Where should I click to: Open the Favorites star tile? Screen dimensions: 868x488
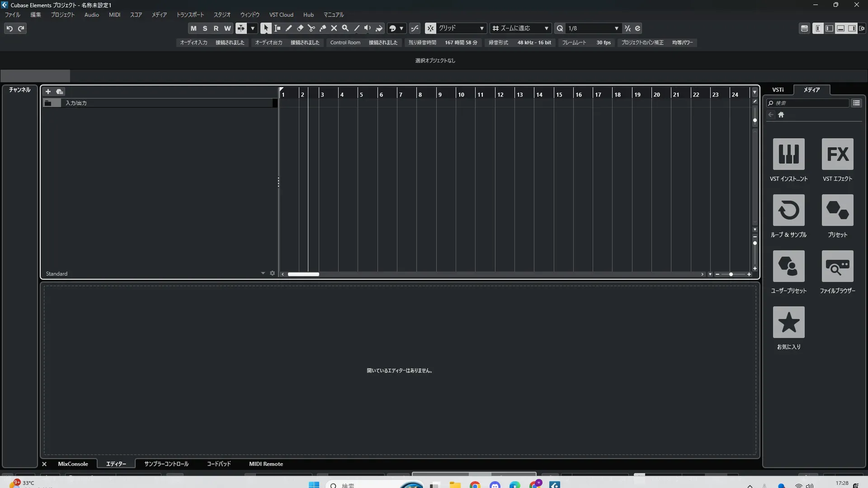click(x=788, y=323)
